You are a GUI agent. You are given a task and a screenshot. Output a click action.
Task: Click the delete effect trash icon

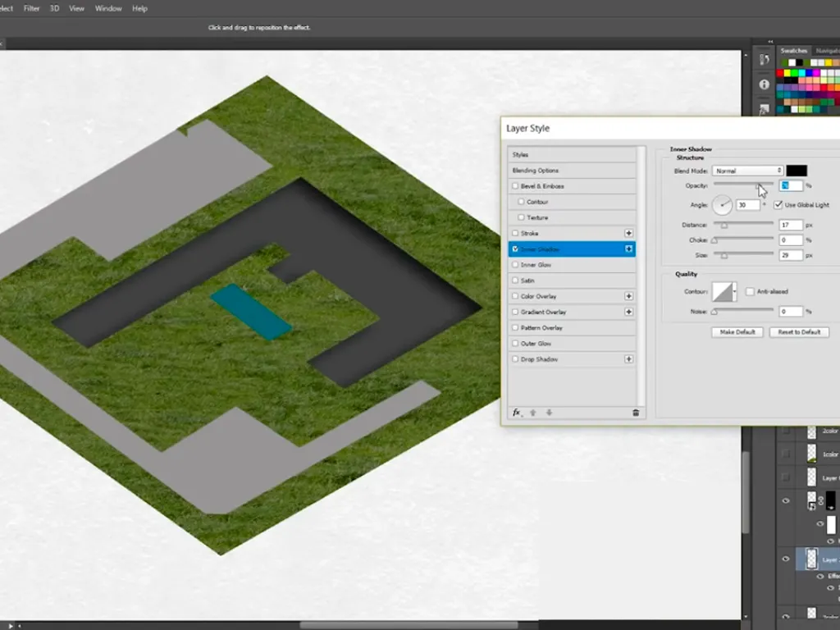point(636,413)
